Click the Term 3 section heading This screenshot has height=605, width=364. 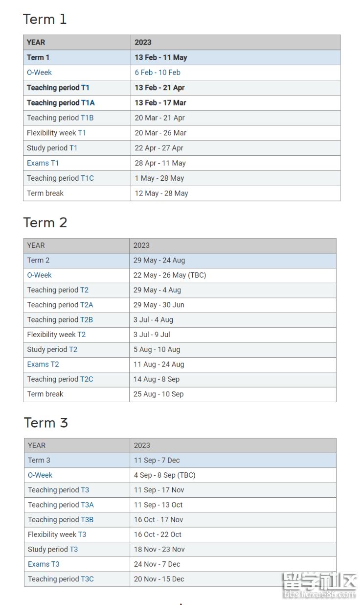tap(46, 423)
